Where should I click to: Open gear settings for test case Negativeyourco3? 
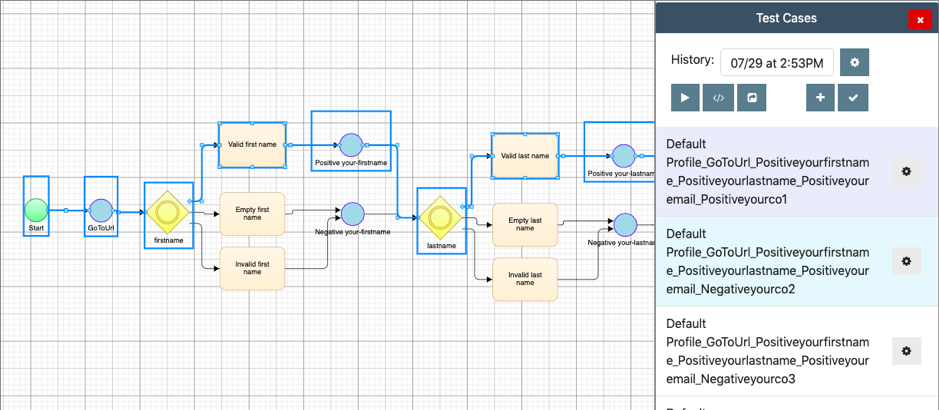(x=907, y=351)
